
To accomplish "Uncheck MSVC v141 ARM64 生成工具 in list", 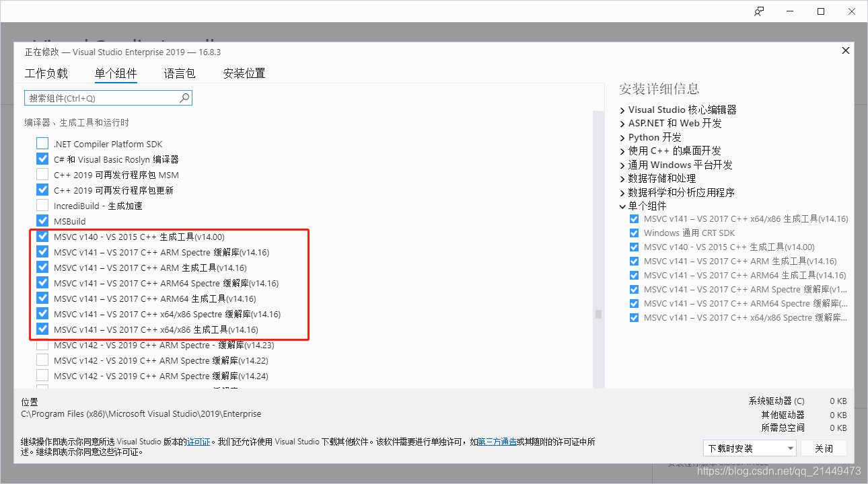I will [x=42, y=298].
